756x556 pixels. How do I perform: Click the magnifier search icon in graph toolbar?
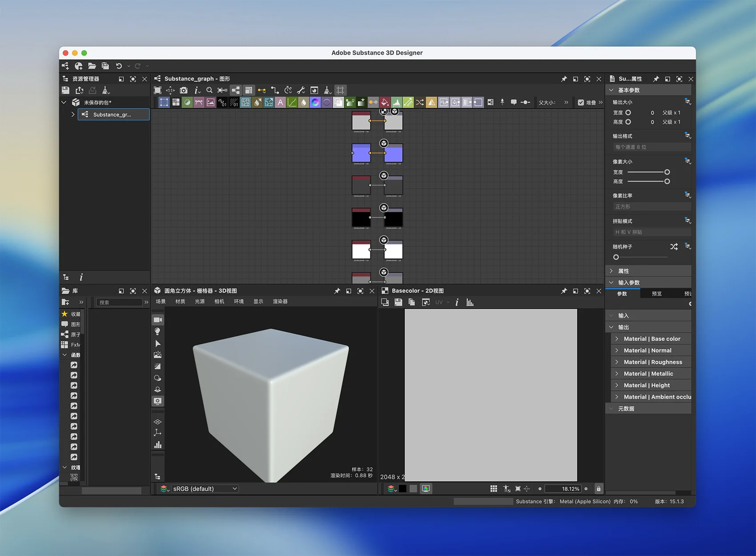coord(209,90)
